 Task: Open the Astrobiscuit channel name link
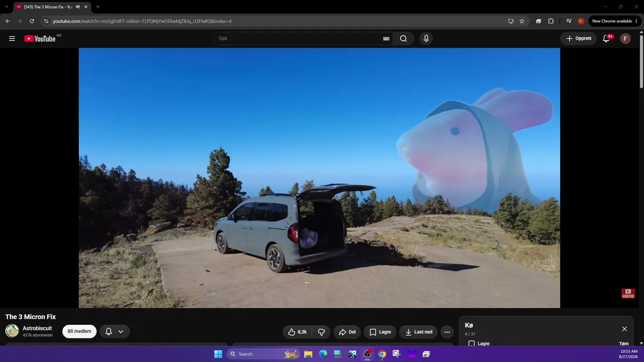[x=37, y=328]
